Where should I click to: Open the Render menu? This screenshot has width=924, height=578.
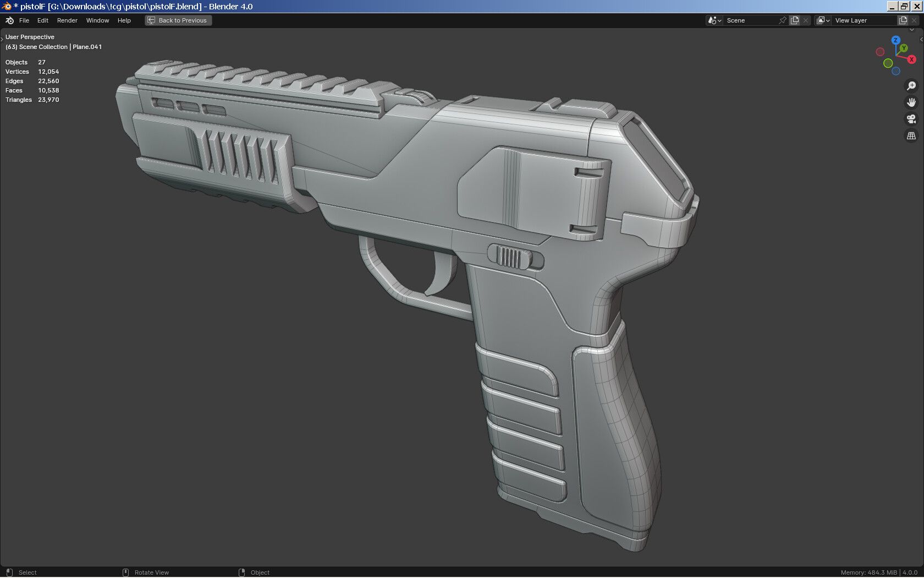tap(67, 20)
